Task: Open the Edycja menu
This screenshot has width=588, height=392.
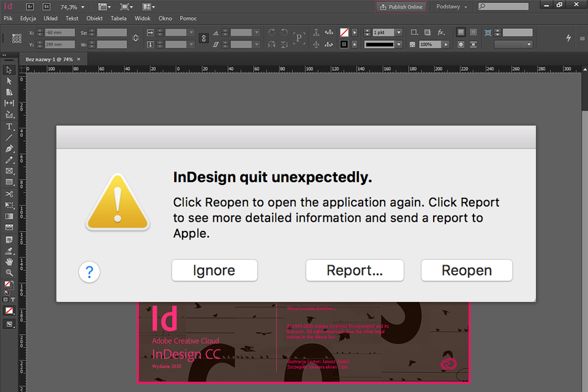Action: (x=28, y=18)
